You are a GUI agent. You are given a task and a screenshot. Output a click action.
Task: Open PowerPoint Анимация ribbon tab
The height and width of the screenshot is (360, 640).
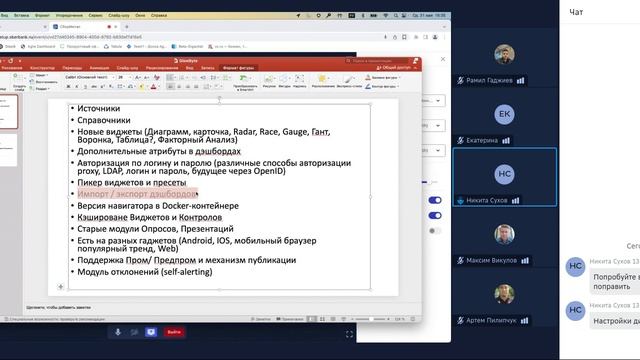point(99,68)
